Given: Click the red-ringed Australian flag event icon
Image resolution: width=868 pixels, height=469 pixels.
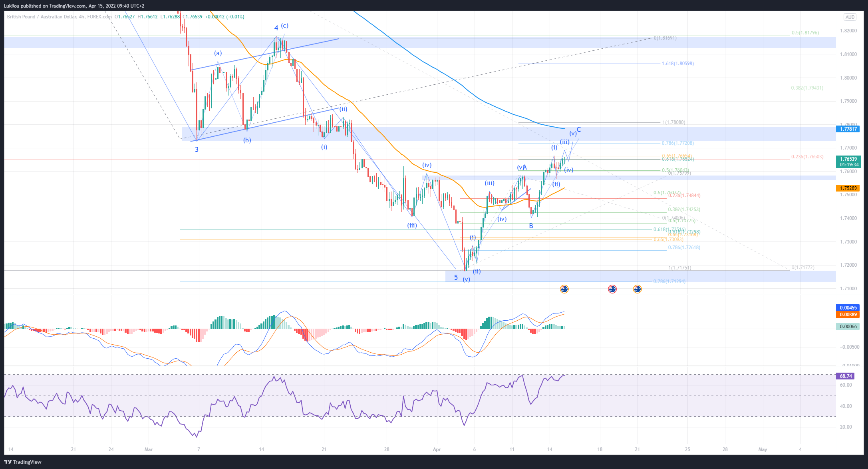Looking at the screenshot, I should click(612, 289).
